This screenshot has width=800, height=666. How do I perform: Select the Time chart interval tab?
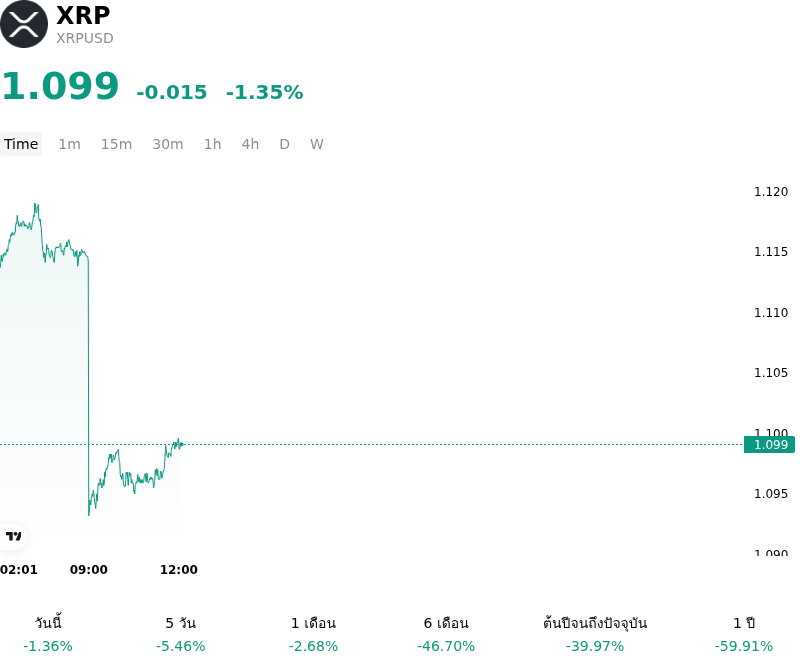(21, 144)
